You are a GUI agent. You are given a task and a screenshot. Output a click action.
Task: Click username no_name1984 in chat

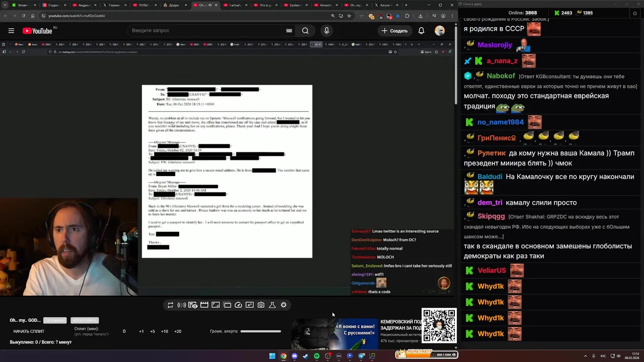[500, 122]
